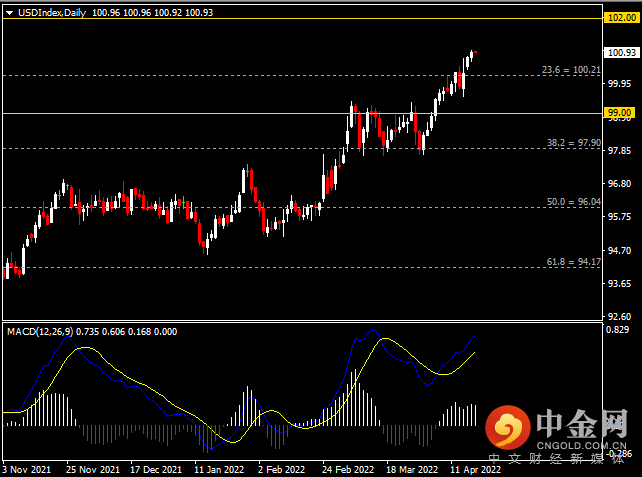Viewport: 642px width, 477px height.
Task: Select the 102.00 yellow price label
Action: (x=622, y=18)
